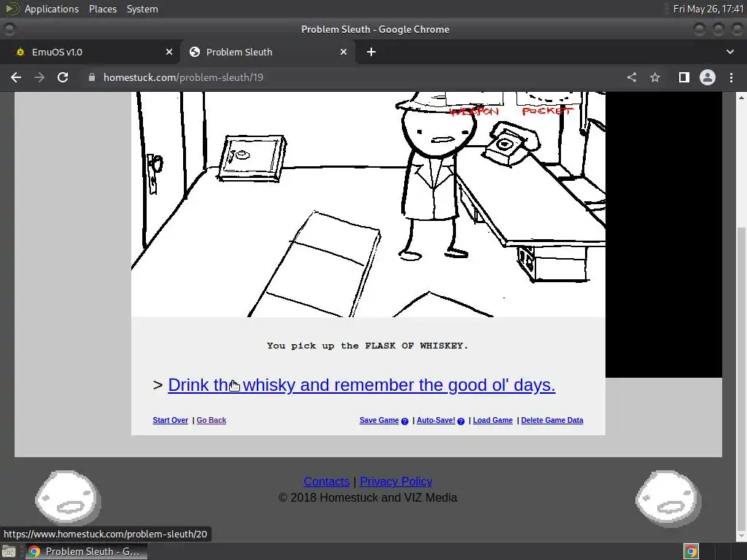Click the Delete Game Data link

point(551,420)
